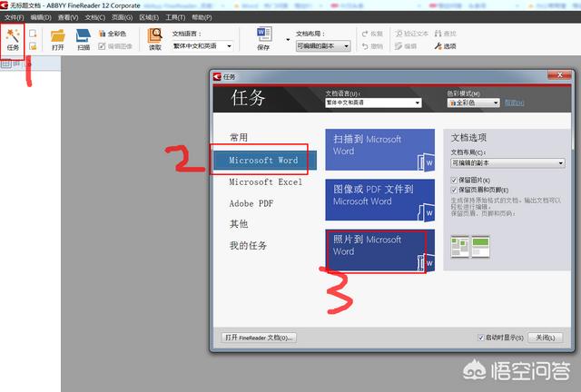Click the 打开 folder icon
This screenshot has height=392, width=581.
pos(58,39)
